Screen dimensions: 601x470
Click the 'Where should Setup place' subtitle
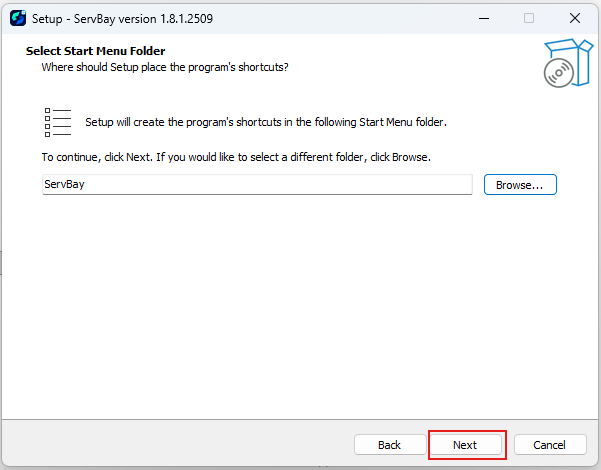pyautogui.click(x=164, y=67)
